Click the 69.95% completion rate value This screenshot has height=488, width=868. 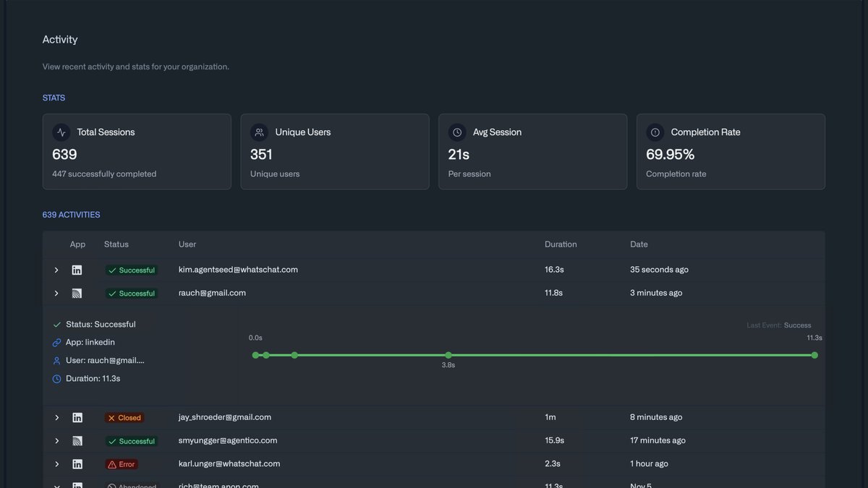670,154
